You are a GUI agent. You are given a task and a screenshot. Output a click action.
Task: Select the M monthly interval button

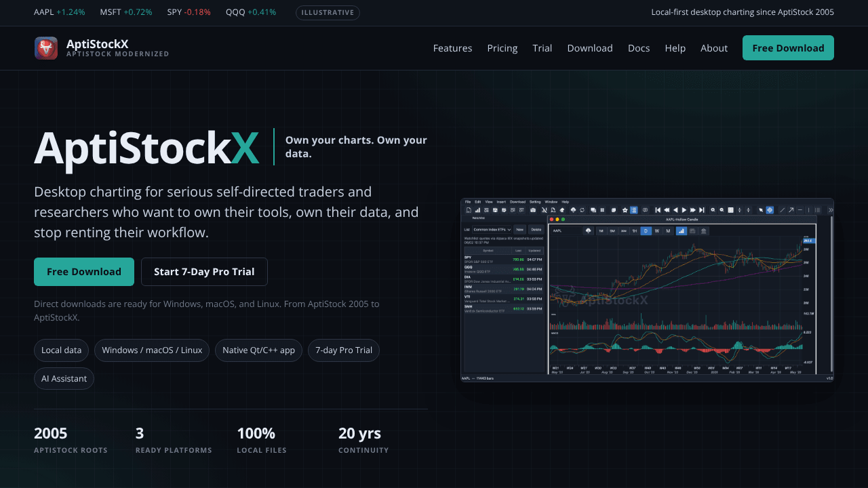(x=668, y=231)
